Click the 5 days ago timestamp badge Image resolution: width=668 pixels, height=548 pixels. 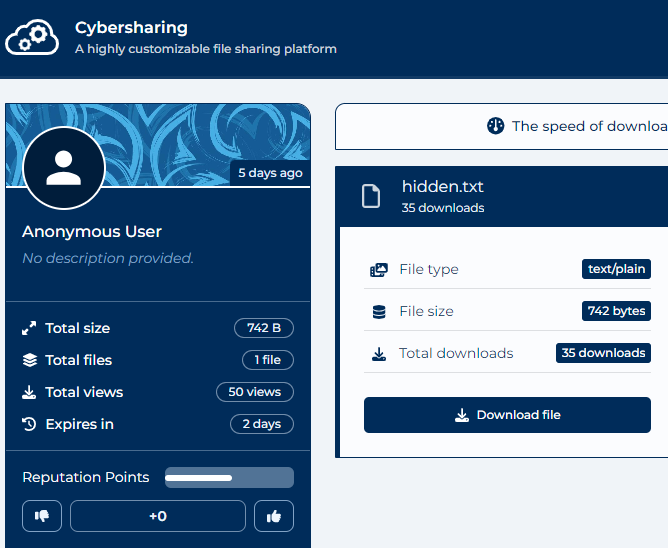coord(270,173)
